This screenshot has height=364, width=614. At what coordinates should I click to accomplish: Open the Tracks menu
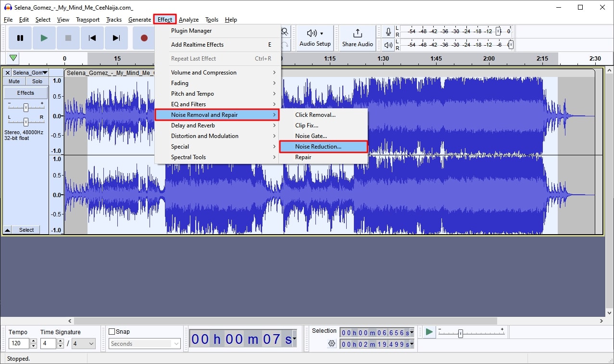(x=114, y=20)
